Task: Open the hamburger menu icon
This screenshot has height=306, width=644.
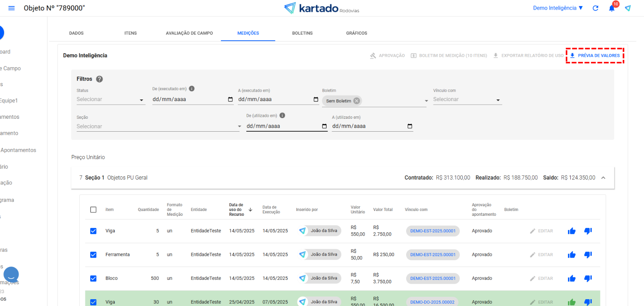Action: (11, 8)
